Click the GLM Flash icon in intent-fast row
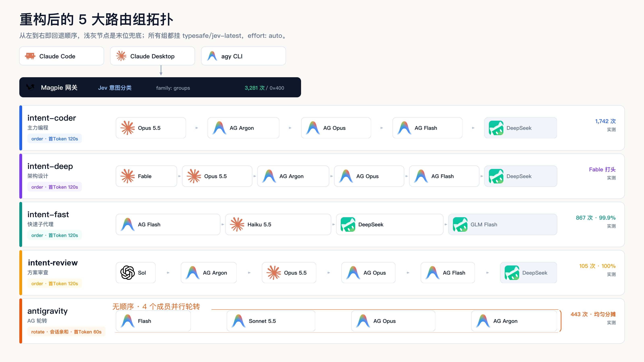Image resolution: width=644 pixels, height=362 pixels. (x=460, y=224)
